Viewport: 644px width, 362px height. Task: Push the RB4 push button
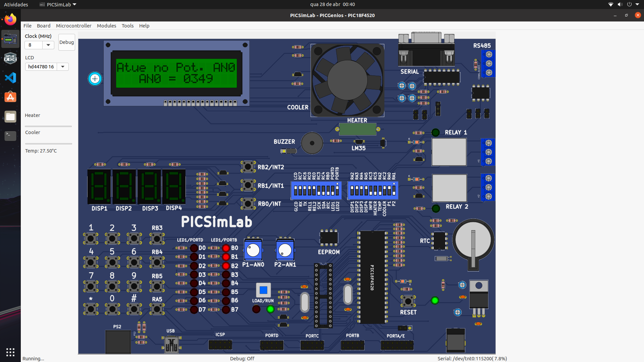[x=157, y=262]
